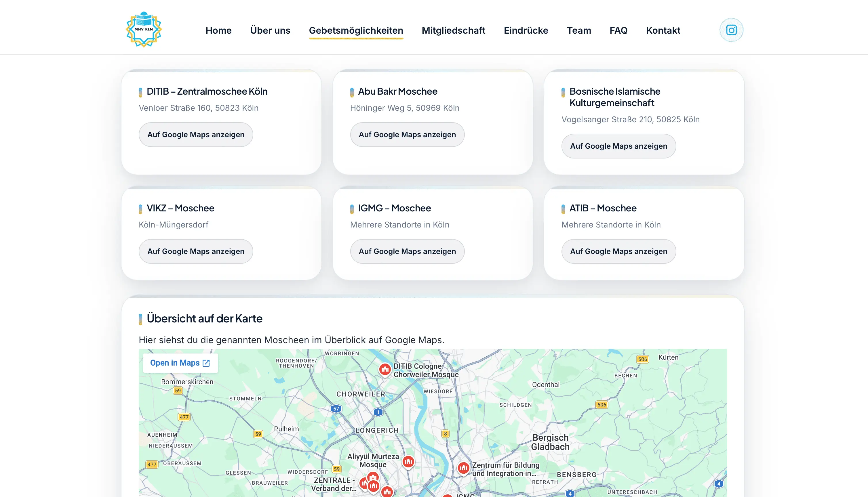Open the Team page
The image size is (868, 497).
tap(579, 30)
